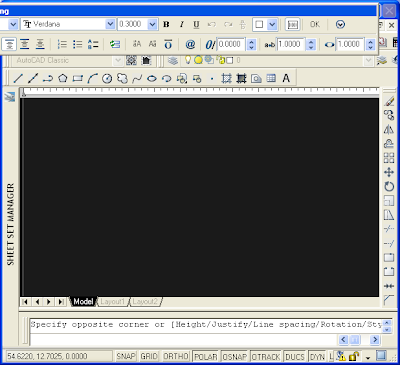Select the Revision Cloud tool

[122, 79]
